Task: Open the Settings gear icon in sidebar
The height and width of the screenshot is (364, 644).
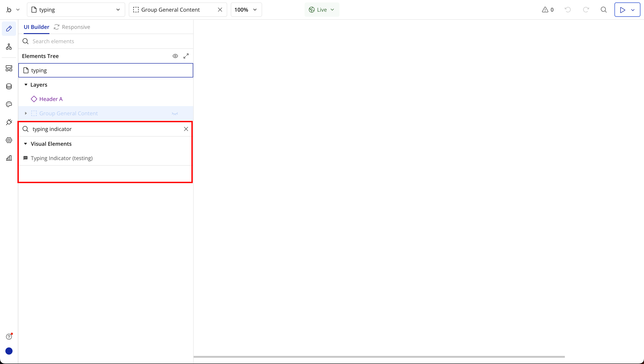Action: (9, 140)
